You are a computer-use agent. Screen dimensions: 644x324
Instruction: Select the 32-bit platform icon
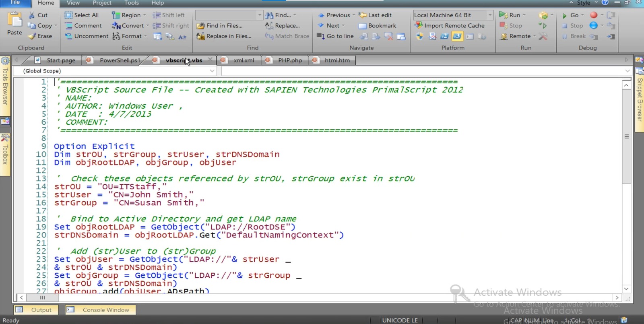[444, 37]
